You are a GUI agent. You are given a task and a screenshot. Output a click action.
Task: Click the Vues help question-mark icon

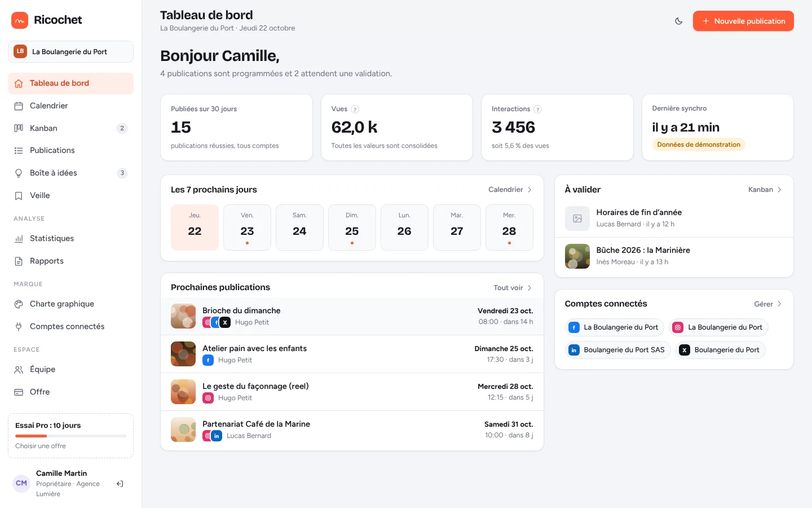pos(355,110)
